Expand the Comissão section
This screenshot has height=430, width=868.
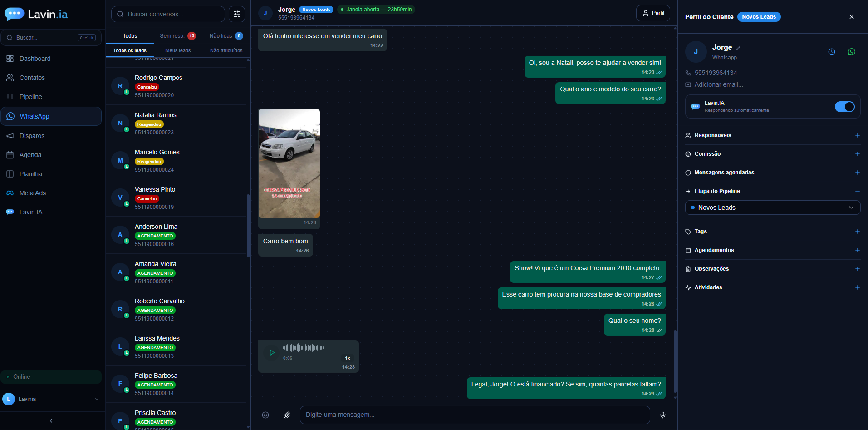click(858, 154)
